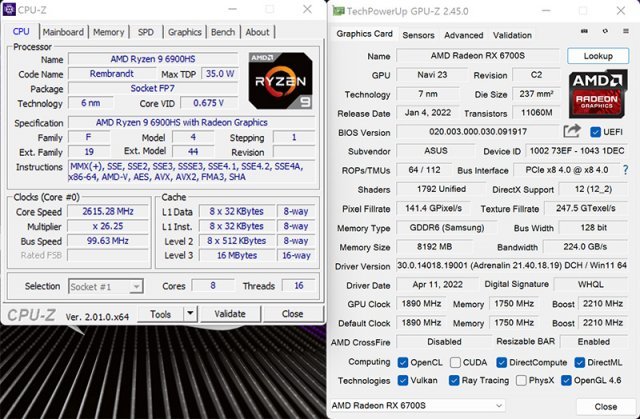The height and width of the screenshot is (419, 640).
Task: Toggle the CUDA checkbox
Action: coord(456,362)
